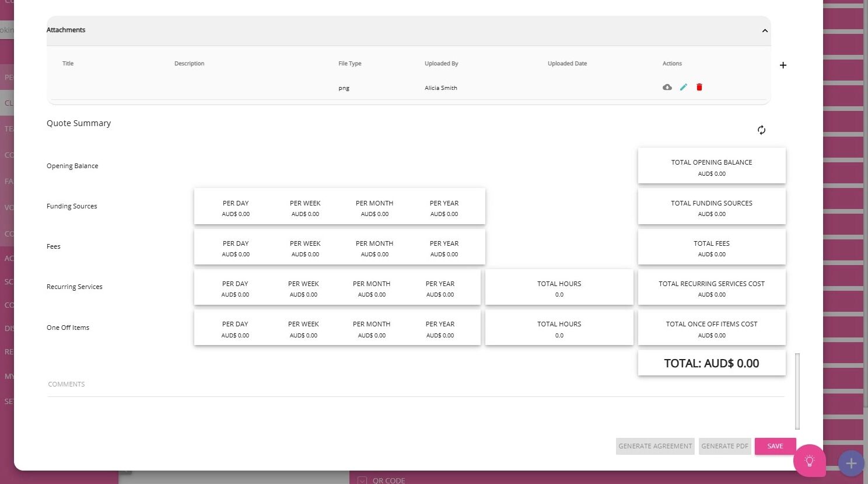This screenshot has height=484, width=868.
Task: Save the quote
Action: [x=775, y=446]
